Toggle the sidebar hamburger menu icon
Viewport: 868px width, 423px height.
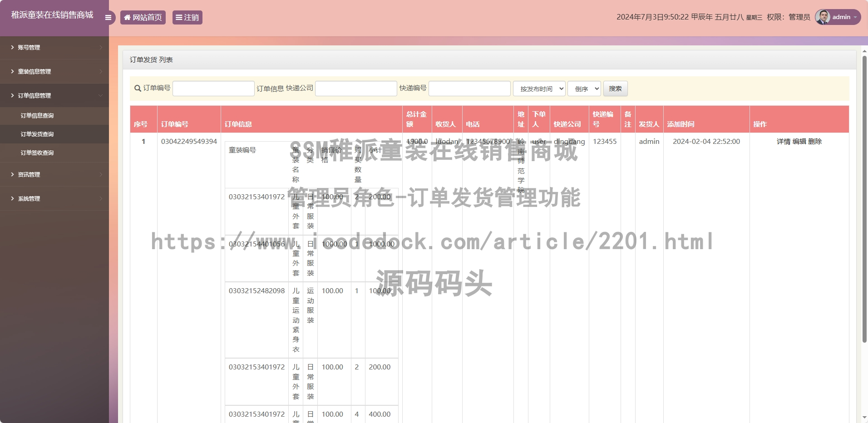108,18
